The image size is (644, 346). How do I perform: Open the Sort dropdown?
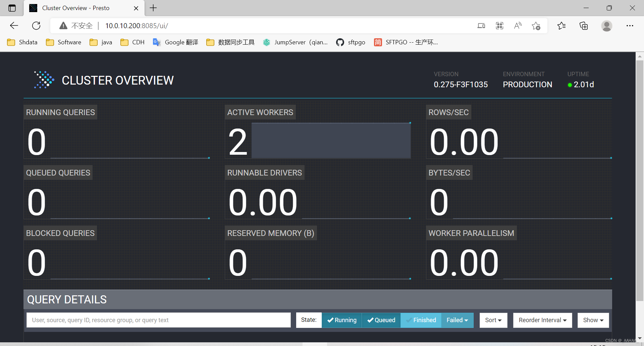point(493,320)
